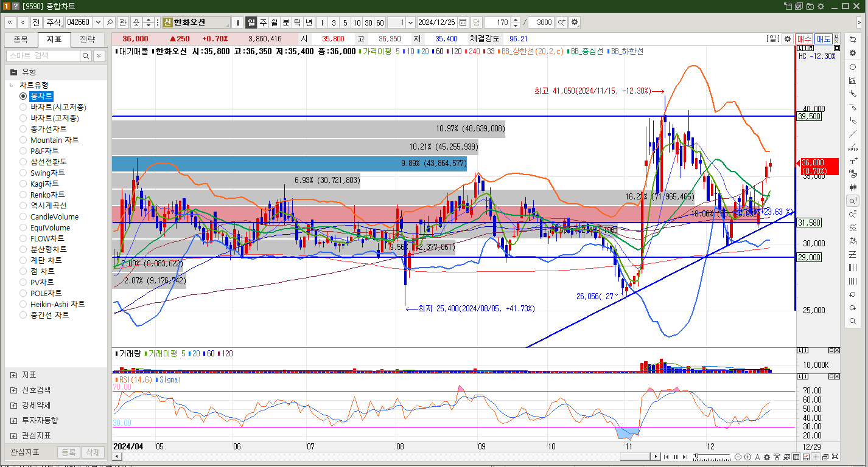Select the 월 (monthly) period button
This screenshot has width=868, height=467.
pos(275,22)
